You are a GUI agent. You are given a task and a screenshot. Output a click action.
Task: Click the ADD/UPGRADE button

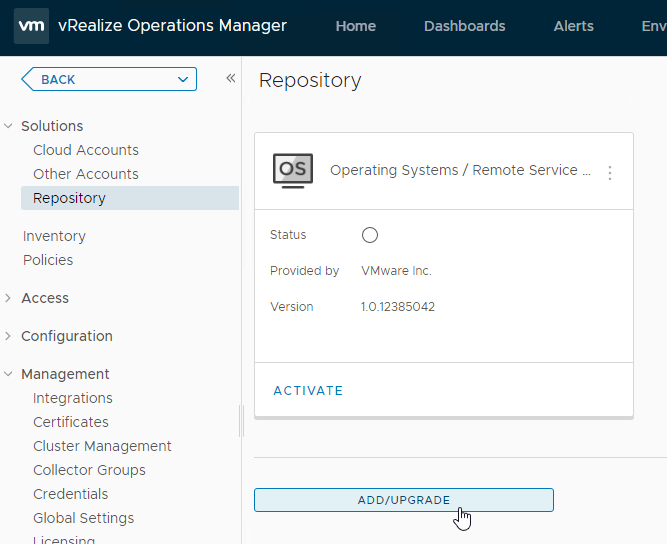[x=404, y=500]
